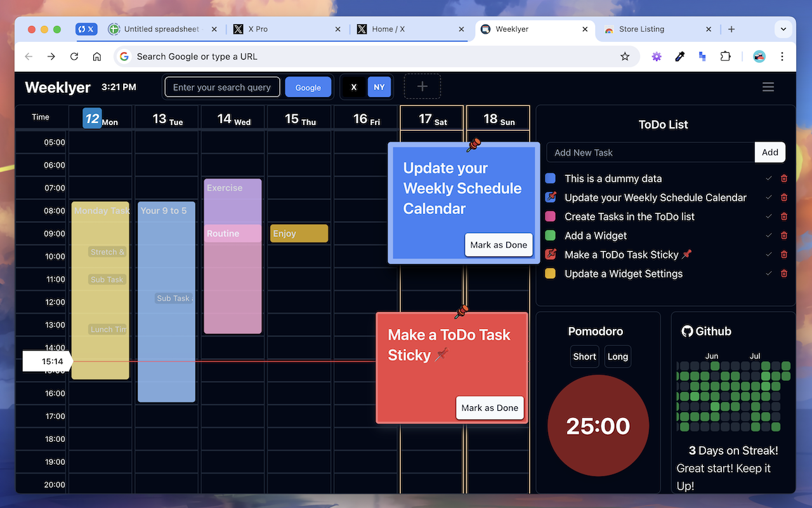Open the Github widget icon
The width and height of the screenshot is (812, 508).
click(x=688, y=331)
